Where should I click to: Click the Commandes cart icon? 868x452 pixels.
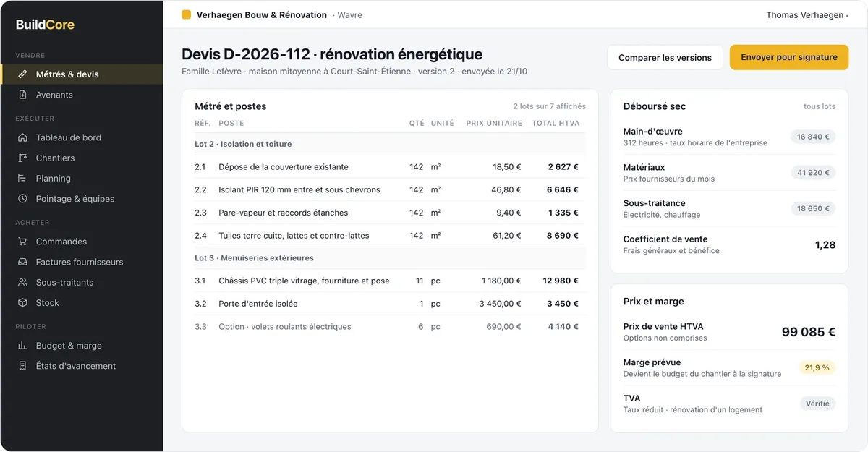(x=22, y=242)
